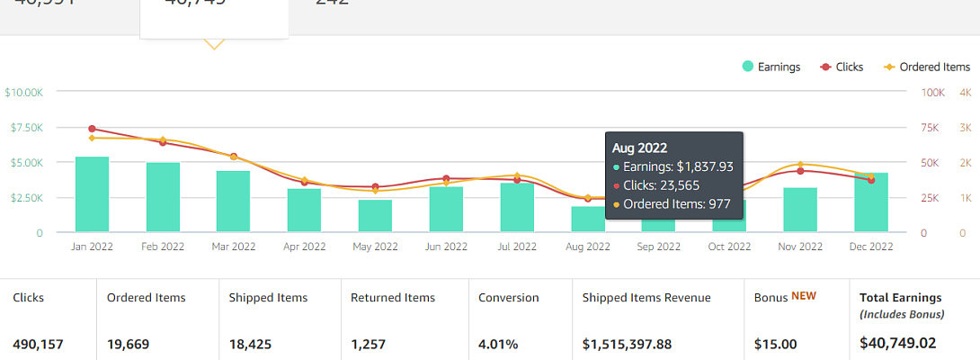Click the Jan 2022 earnings bar
This screenshot has width=980, height=360.
pos(92,194)
